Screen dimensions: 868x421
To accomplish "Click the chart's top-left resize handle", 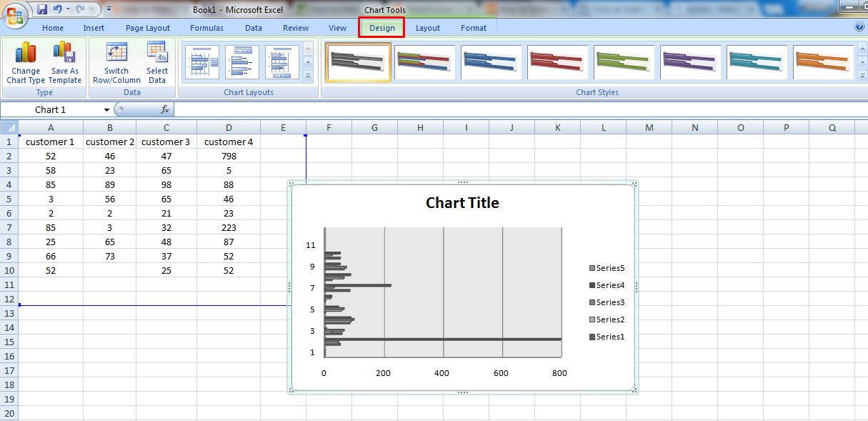I will click(291, 184).
